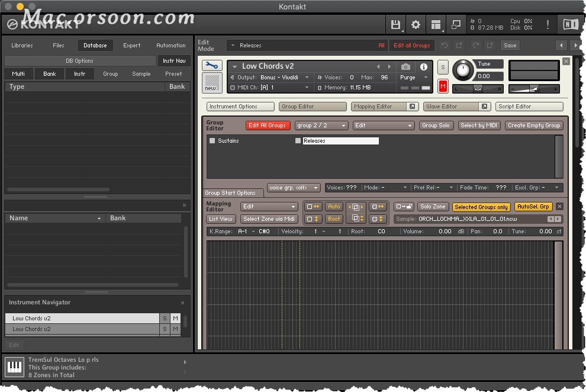This screenshot has width=586, height=392.
Task: Open the instrument info icon
Action: pos(423,67)
